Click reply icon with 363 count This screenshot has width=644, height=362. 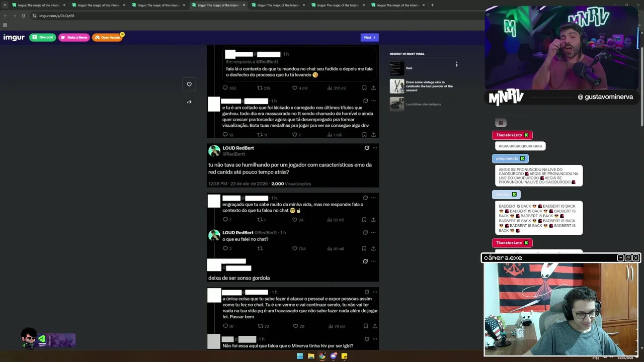pyautogui.click(x=225, y=88)
